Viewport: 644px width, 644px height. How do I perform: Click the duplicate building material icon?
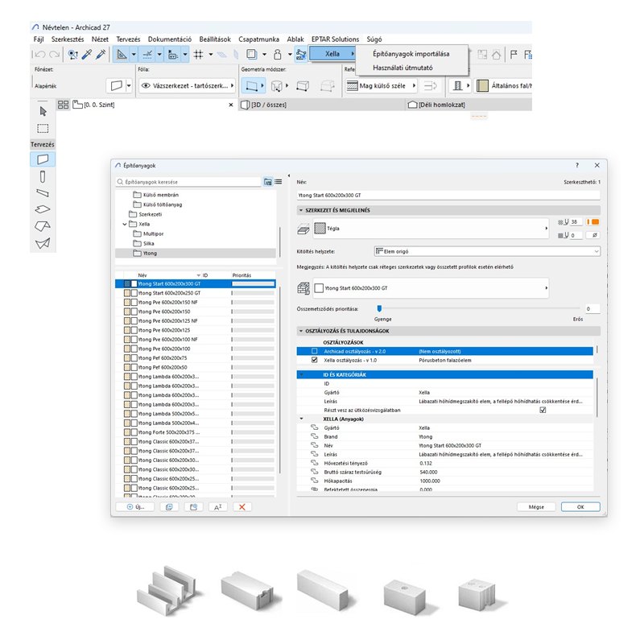click(169, 507)
